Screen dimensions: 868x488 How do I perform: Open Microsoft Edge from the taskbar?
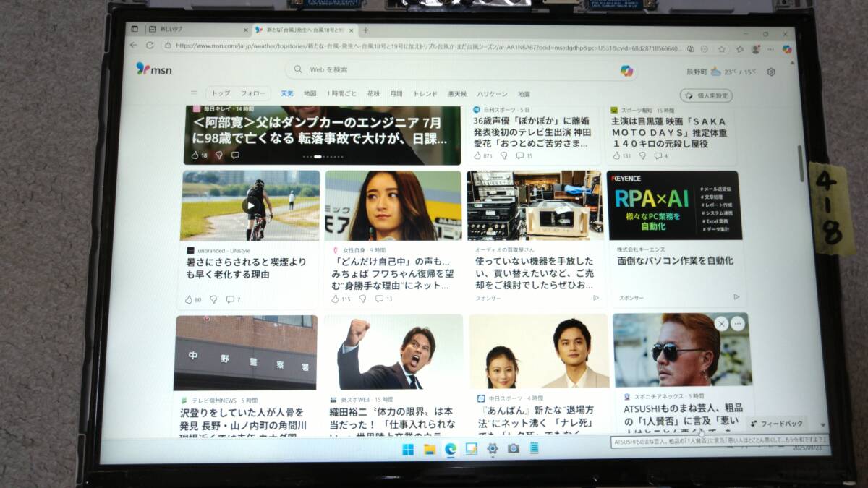tap(450, 449)
